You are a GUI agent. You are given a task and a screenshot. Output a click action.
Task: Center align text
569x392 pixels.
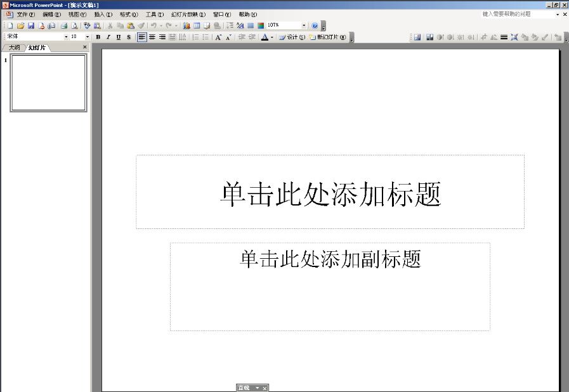(152, 37)
